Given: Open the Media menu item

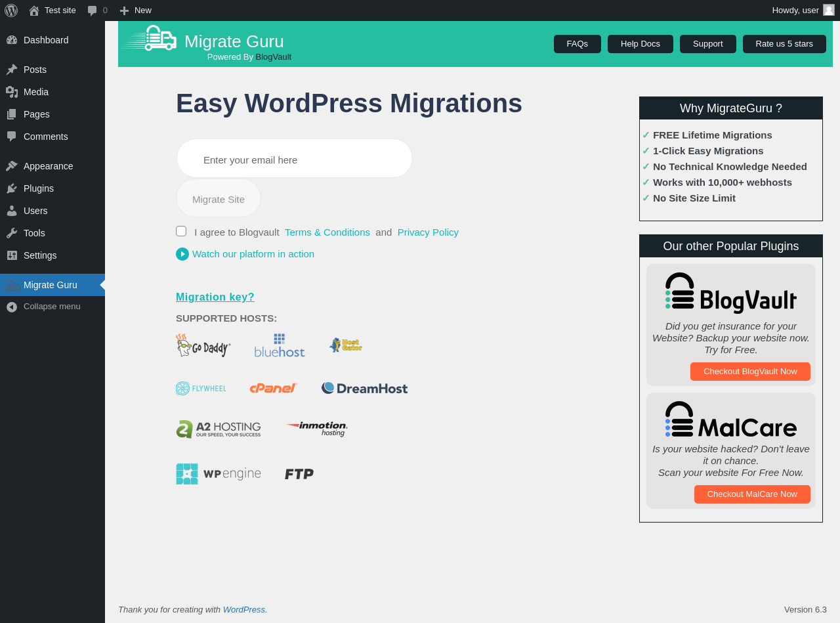Looking at the screenshot, I should pyautogui.click(x=52, y=92).
